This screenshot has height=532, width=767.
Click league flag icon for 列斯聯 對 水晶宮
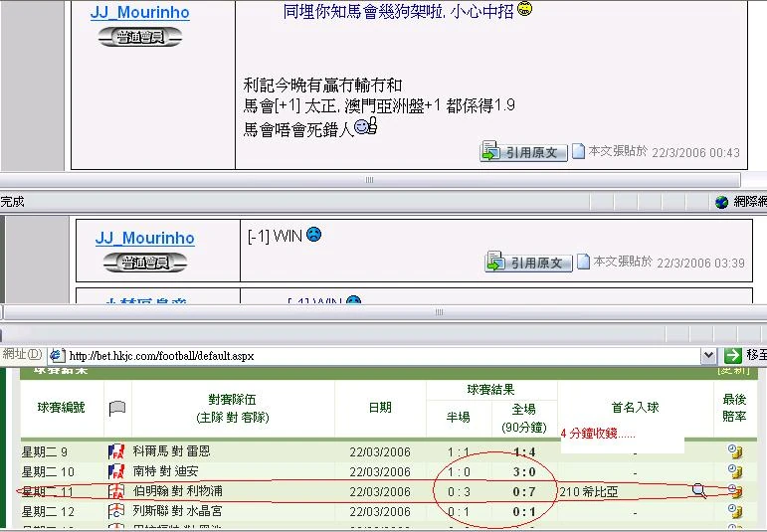[116, 511]
